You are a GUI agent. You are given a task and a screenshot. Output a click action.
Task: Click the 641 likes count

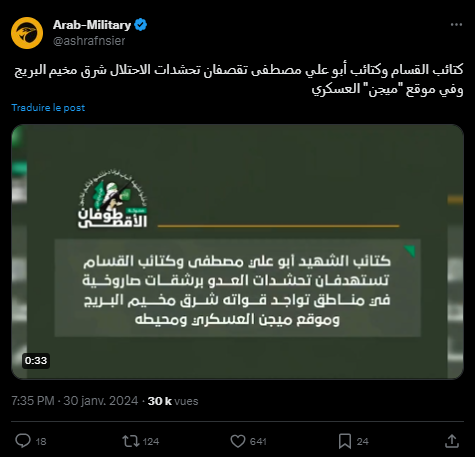[258, 441]
